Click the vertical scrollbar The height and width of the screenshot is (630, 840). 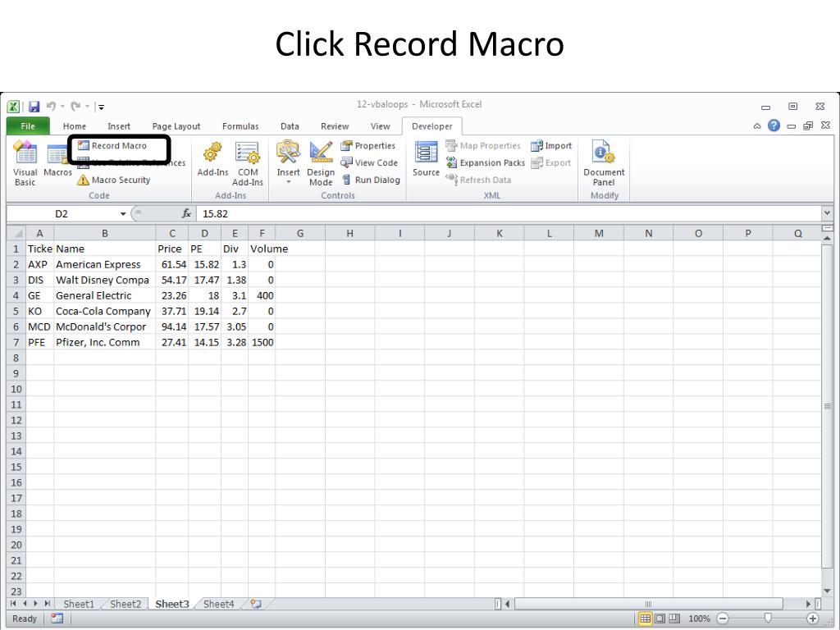827,406
